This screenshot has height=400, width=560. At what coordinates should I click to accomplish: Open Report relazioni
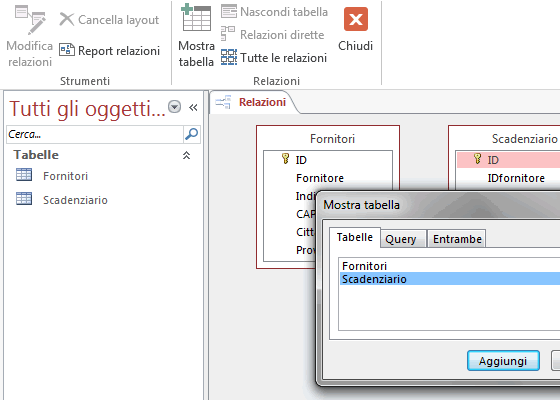click(x=109, y=50)
